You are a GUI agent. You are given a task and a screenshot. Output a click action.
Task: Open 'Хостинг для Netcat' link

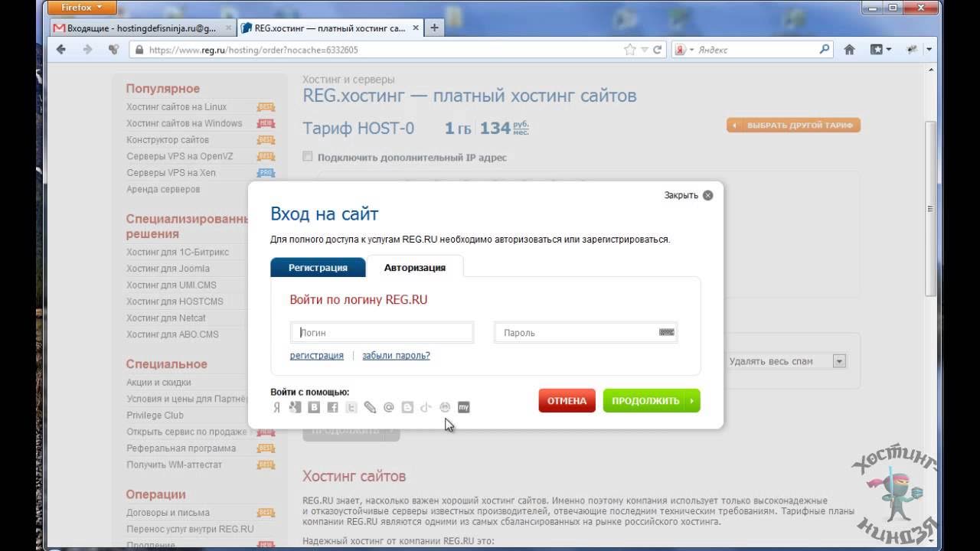166,318
